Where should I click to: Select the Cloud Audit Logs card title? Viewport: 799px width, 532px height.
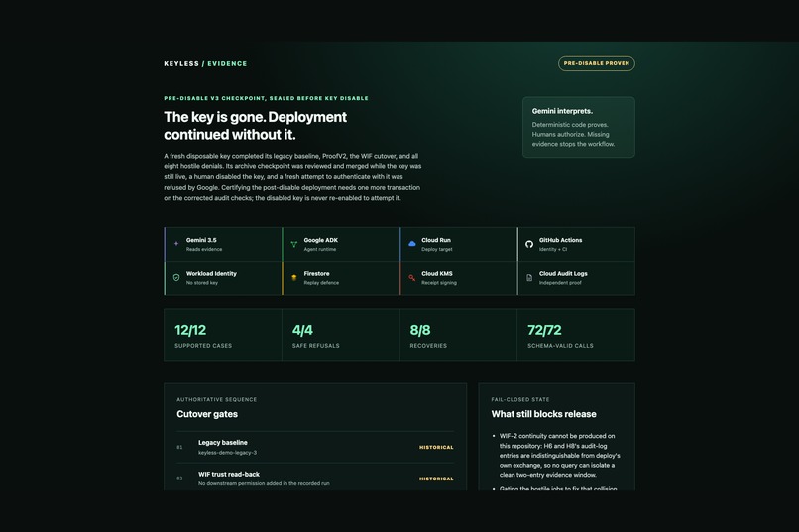click(563, 273)
